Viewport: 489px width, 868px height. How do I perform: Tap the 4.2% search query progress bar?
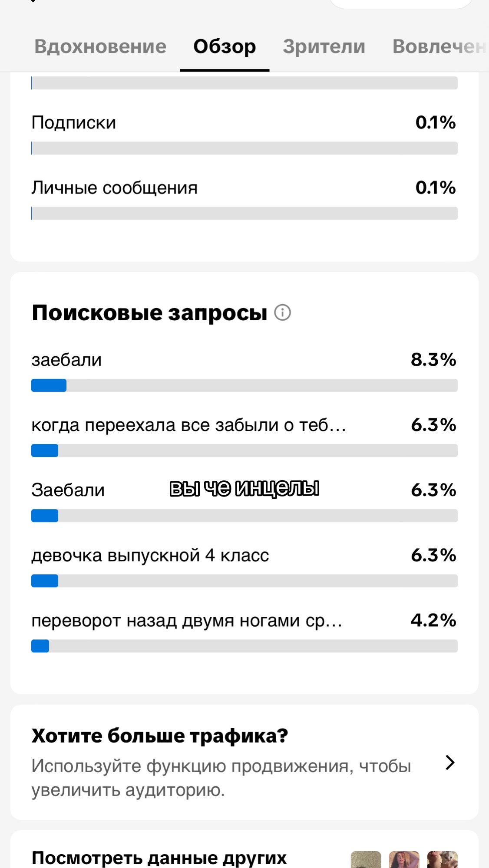244,646
